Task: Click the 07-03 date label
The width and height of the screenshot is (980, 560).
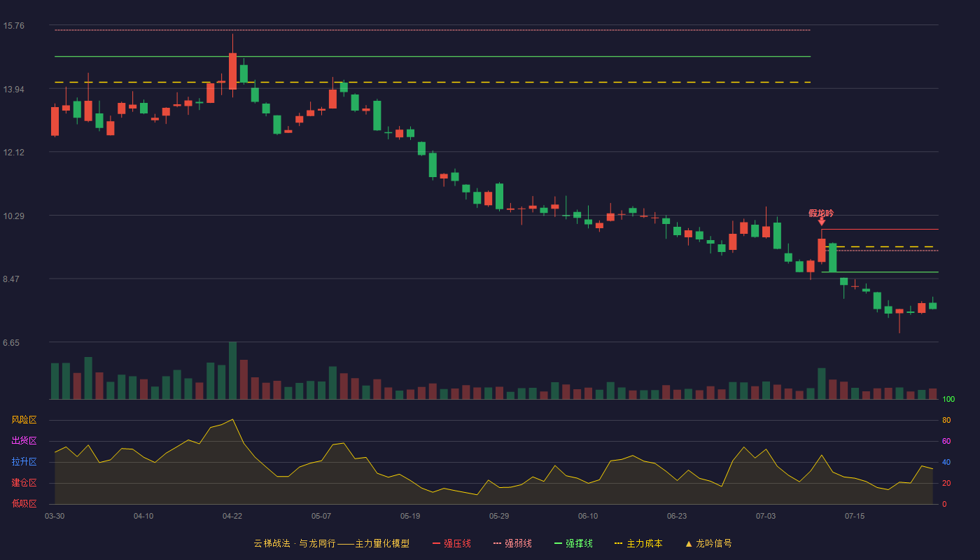Action: (x=766, y=516)
